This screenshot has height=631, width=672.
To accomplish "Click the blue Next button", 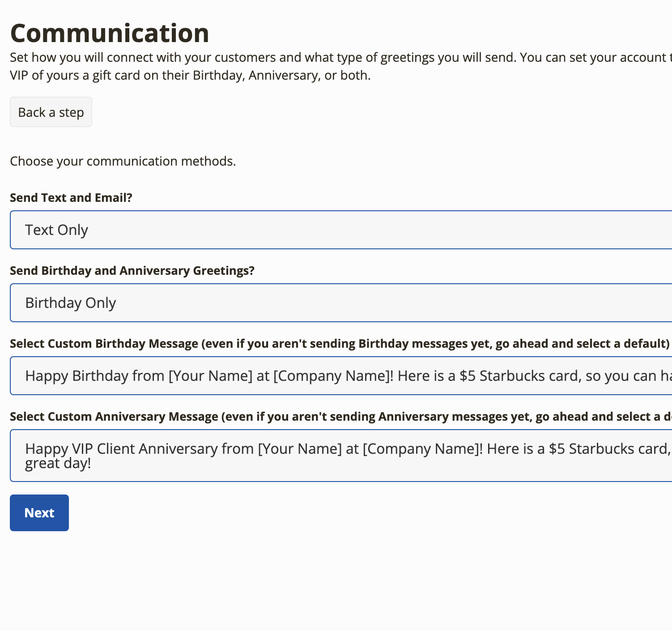I will tap(39, 513).
